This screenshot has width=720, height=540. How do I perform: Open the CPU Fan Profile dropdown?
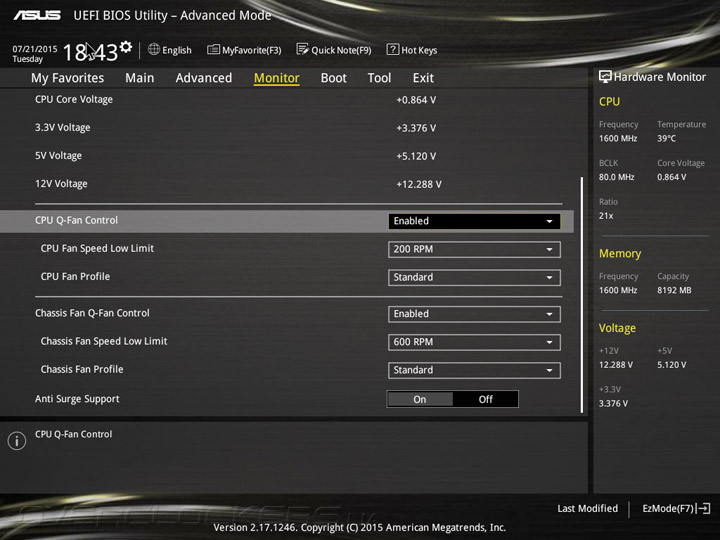pos(474,277)
